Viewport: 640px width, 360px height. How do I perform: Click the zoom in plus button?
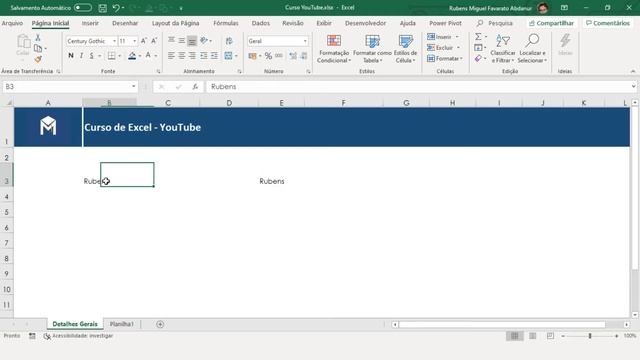pyautogui.click(x=616, y=336)
